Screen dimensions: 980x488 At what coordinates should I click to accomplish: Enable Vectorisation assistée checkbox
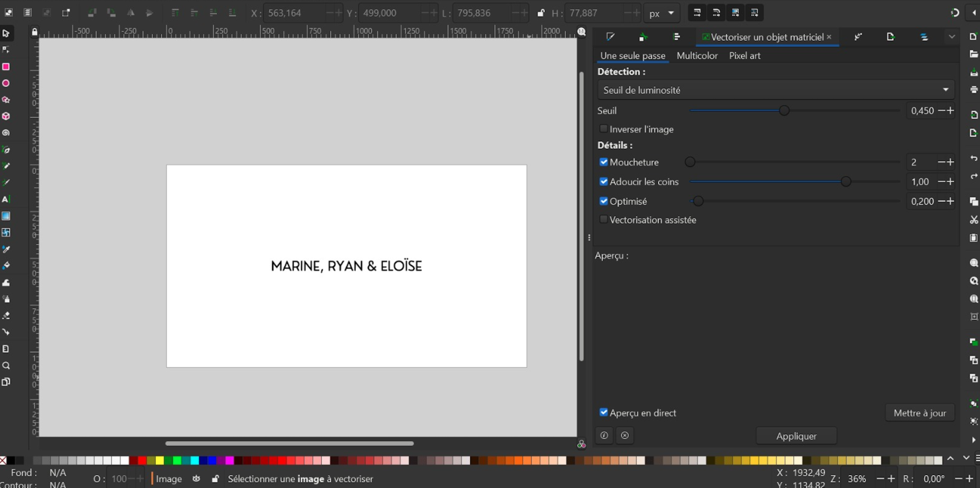pos(603,219)
